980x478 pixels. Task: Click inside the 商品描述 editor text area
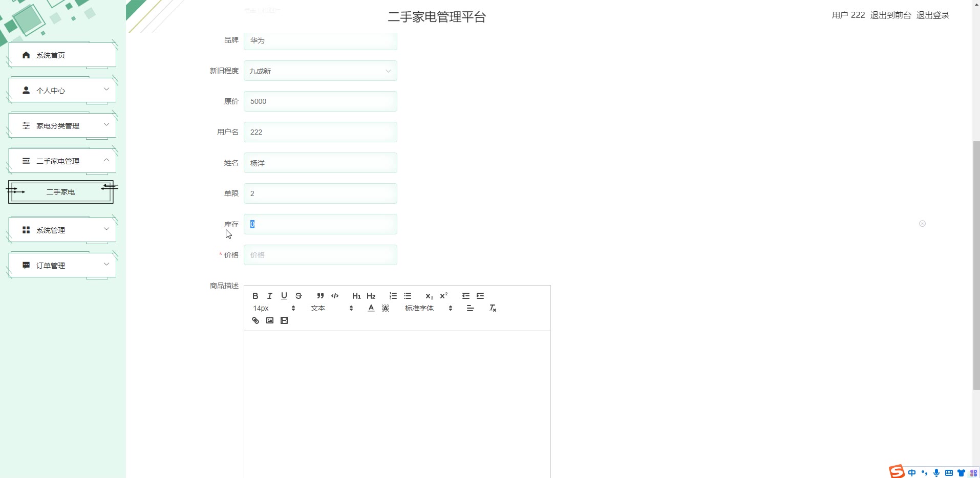[x=397, y=404]
